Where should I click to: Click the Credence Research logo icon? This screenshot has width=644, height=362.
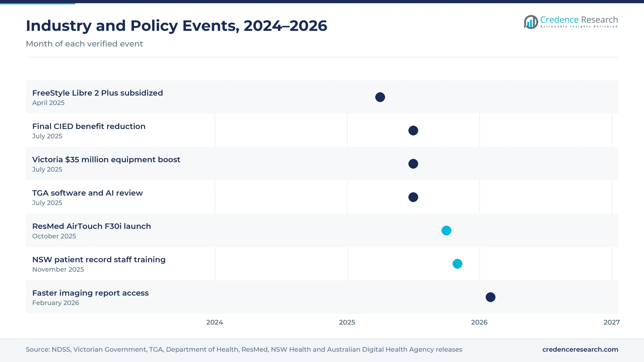pos(531,22)
